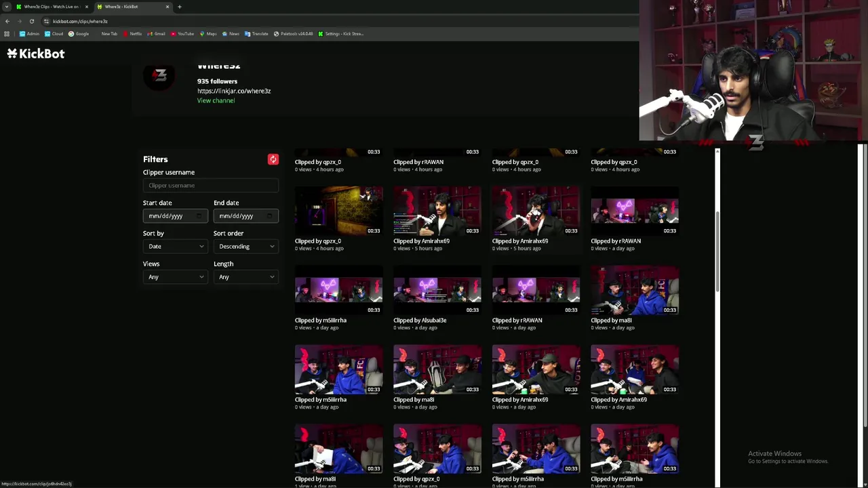Open the Maps bookmark
This screenshot has width=868, height=488.
[x=208, y=33]
